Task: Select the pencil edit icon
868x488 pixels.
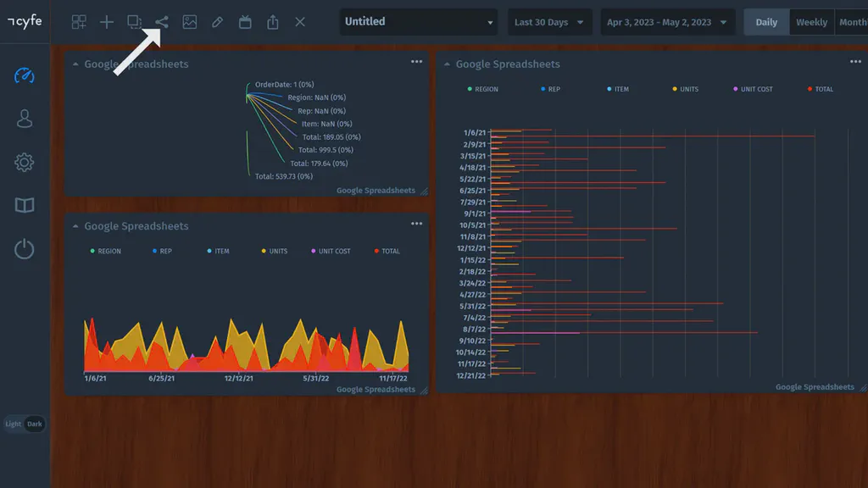Action: 216,21
